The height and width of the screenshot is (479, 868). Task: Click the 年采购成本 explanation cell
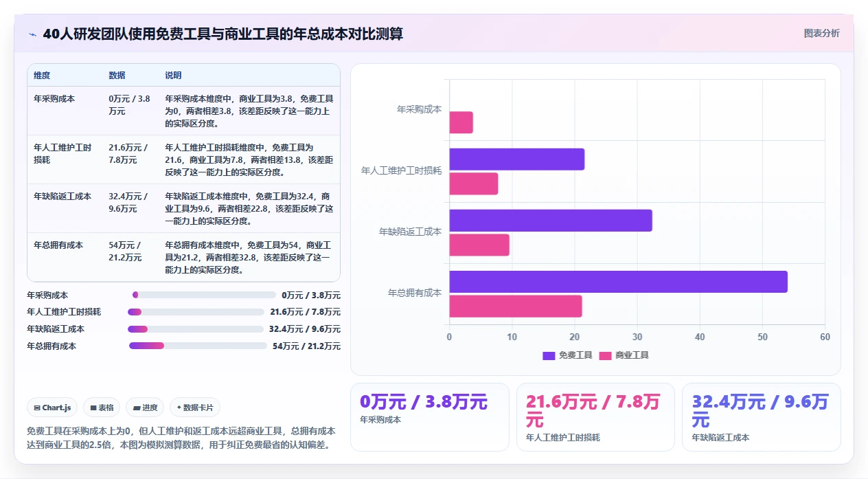tap(249, 111)
